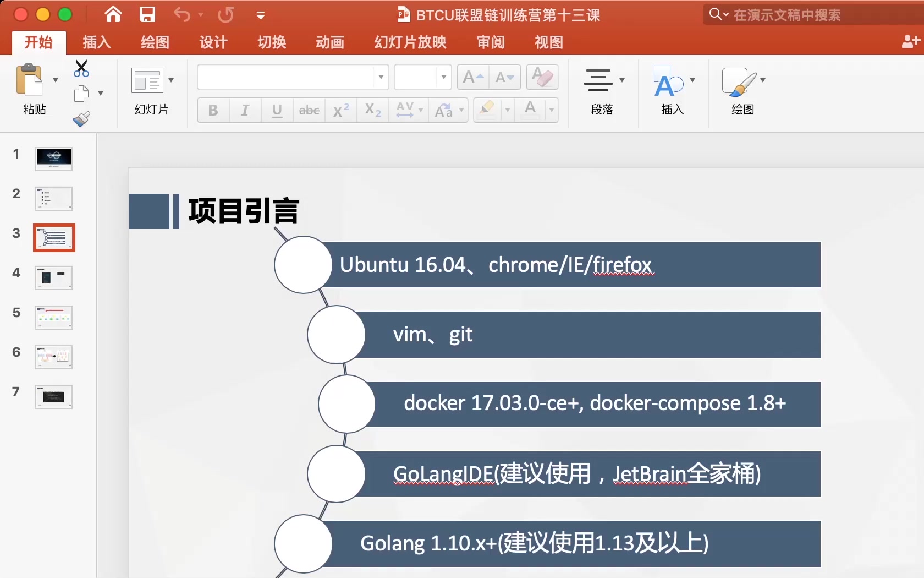This screenshot has width=924, height=578.
Task: Select slide 5 thumbnail in sidebar
Action: (x=53, y=318)
